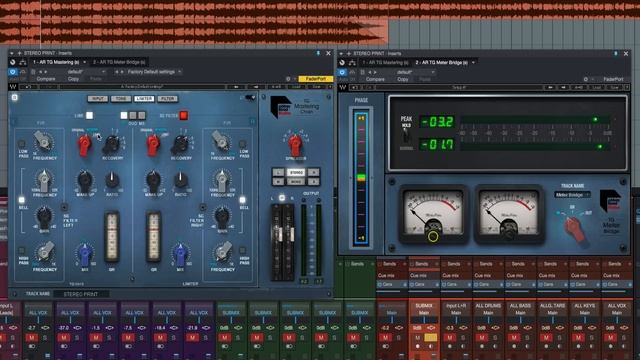Click the left bell GAIN knob
Viewport: 640px width, 360px height.
[x=44, y=215]
